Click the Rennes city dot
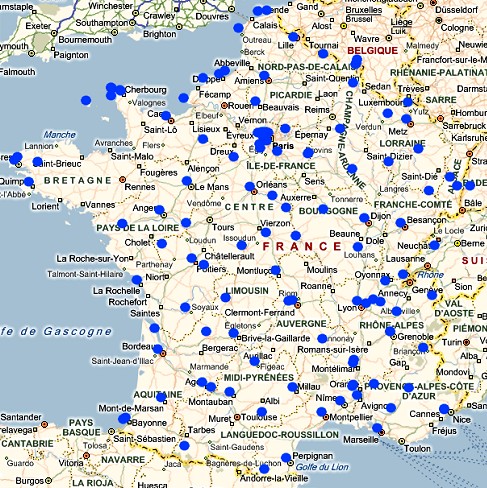Viewport: 487px width, 488px height. [122, 180]
